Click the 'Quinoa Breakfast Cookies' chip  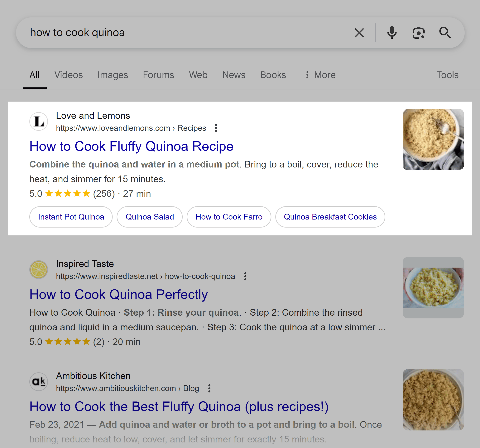click(330, 217)
